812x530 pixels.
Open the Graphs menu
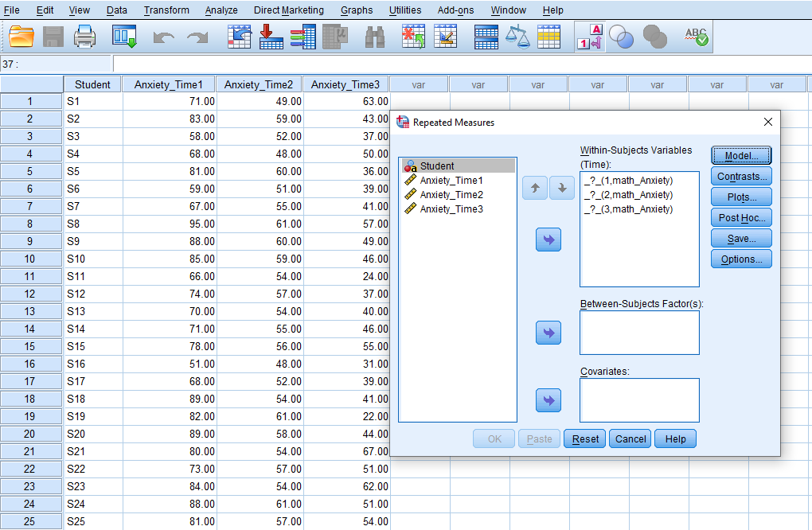(357, 10)
